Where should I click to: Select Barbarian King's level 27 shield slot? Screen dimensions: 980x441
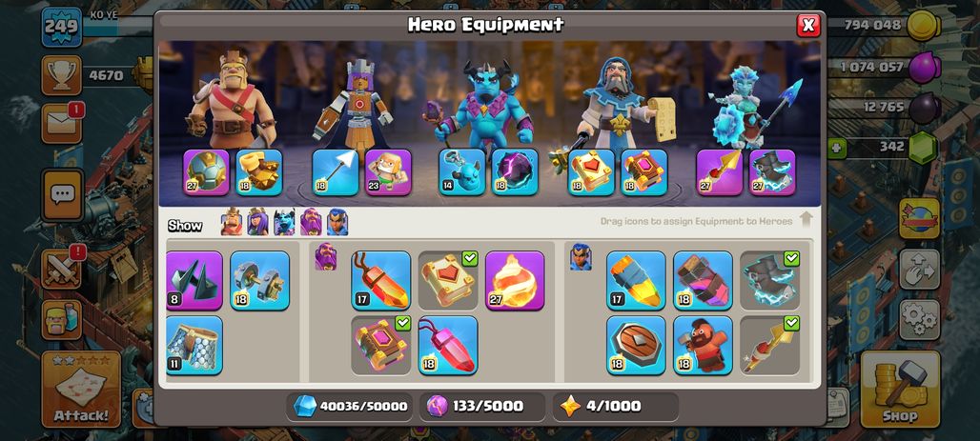pyautogui.click(x=206, y=172)
